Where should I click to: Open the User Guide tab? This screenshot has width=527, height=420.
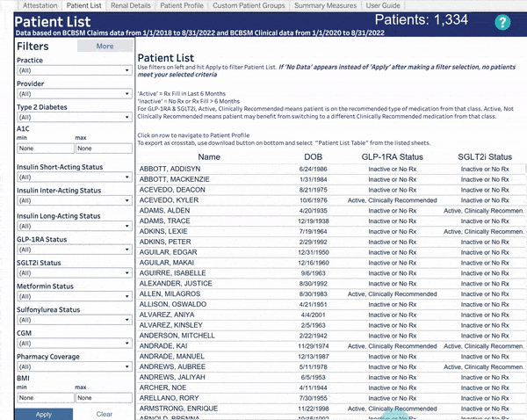click(x=383, y=5)
